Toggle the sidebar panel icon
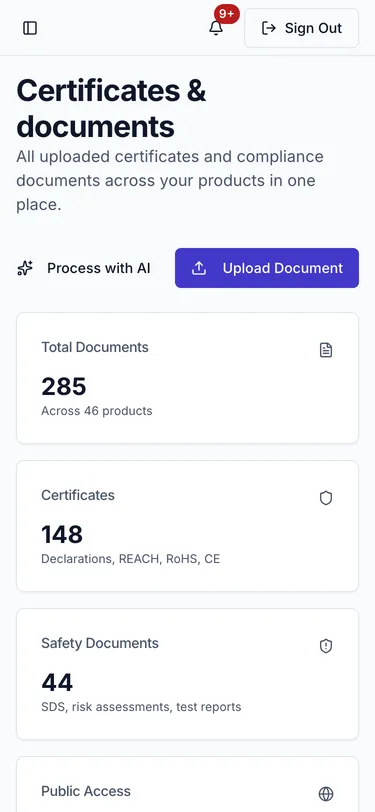Viewport: 375px width, 812px height. [x=30, y=28]
